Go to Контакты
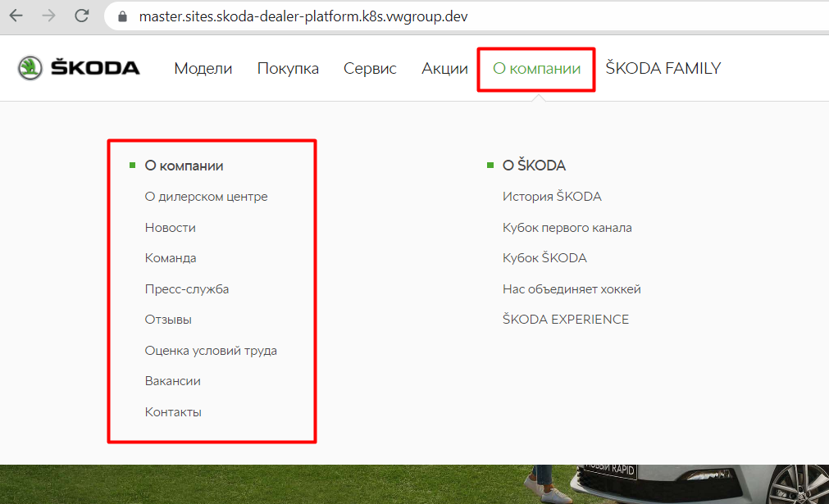The height and width of the screenshot is (504, 829). coord(173,412)
